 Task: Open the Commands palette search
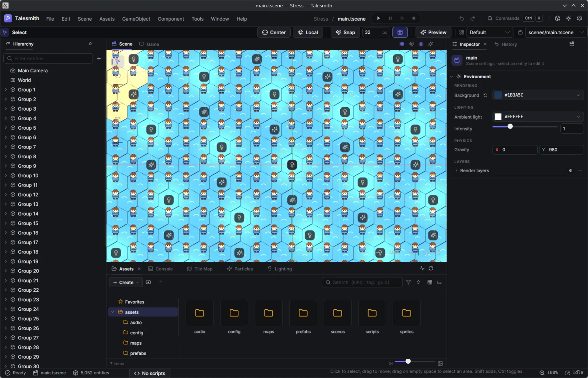515,18
